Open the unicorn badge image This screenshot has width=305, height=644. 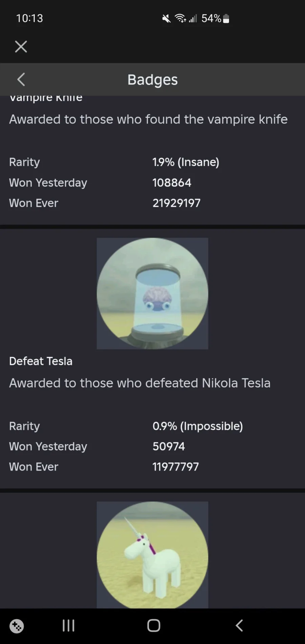152,555
